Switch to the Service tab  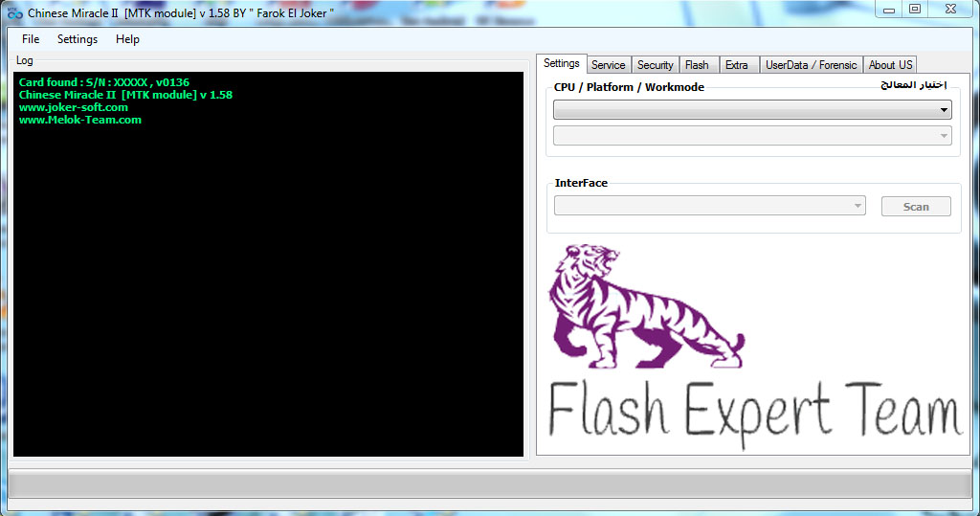[608, 65]
